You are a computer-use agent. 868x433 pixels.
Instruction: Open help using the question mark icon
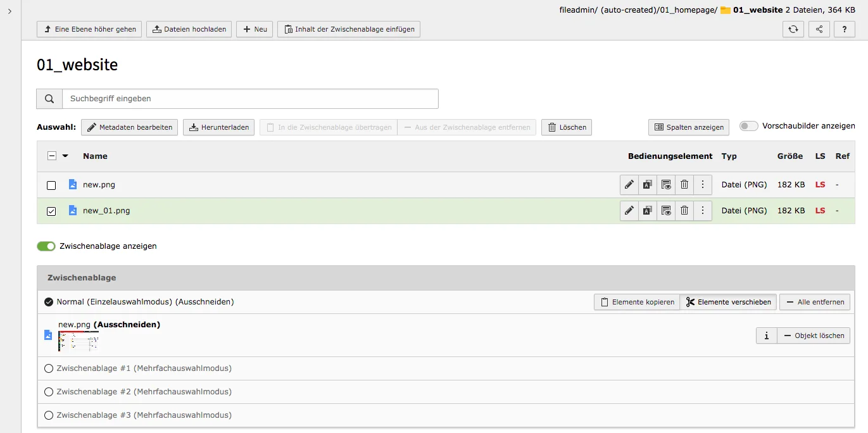click(844, 28)
